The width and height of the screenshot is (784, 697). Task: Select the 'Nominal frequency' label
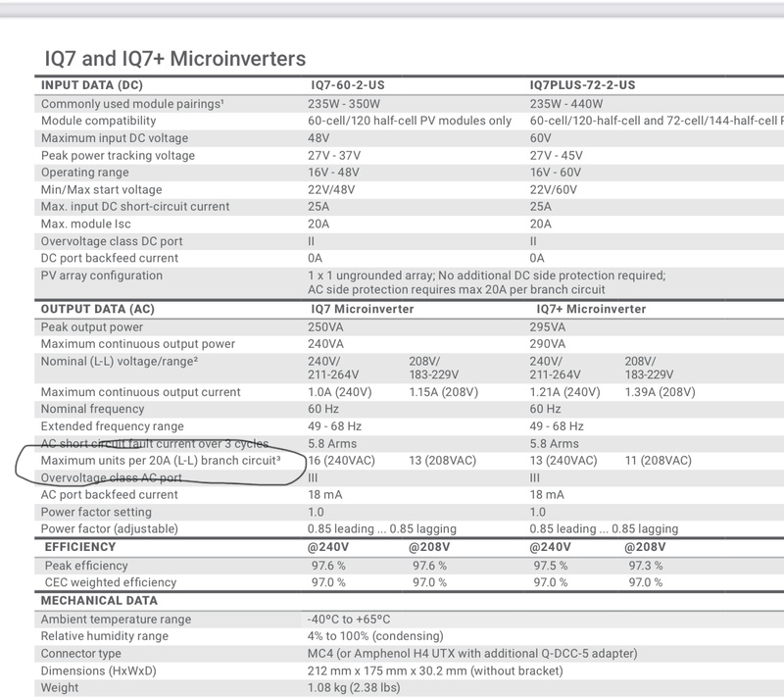[92, 409]
